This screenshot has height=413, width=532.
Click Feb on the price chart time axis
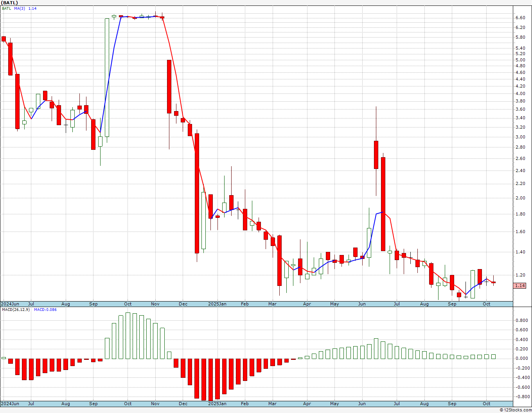(245, 304)
